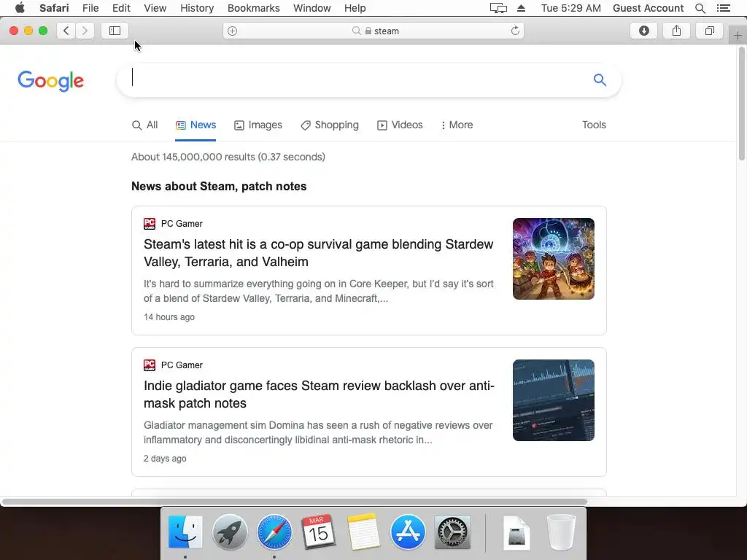
Task: Switch to the All results tab
Action: pyautogui.click(x=145, y=125)
